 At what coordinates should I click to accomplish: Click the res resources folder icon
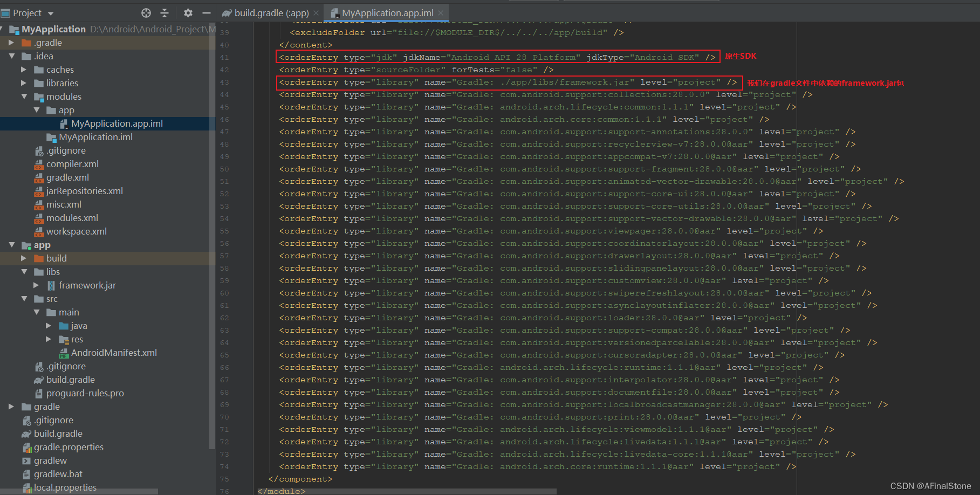[x=64, y=339]
